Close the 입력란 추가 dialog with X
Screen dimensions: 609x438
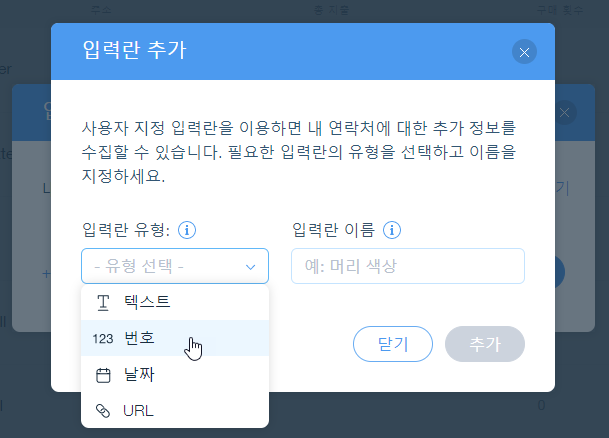524,52
